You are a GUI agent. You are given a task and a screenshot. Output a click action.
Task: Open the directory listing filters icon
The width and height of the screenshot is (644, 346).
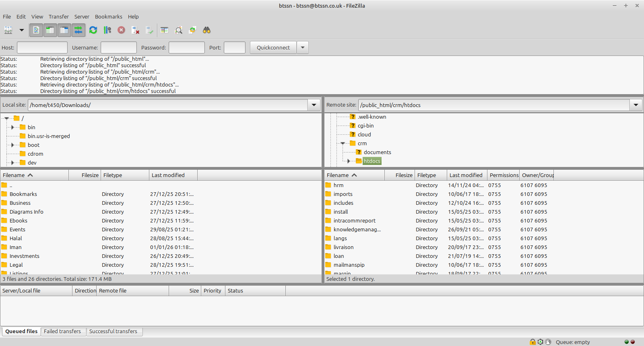click(164, 30)
